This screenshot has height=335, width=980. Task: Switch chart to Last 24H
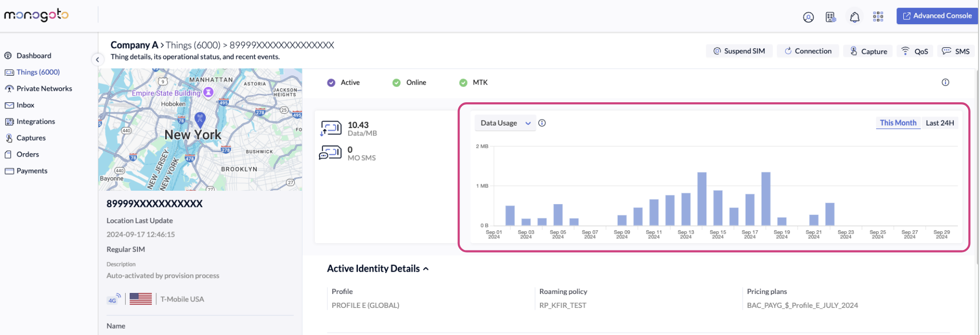(x=939, y=123)
